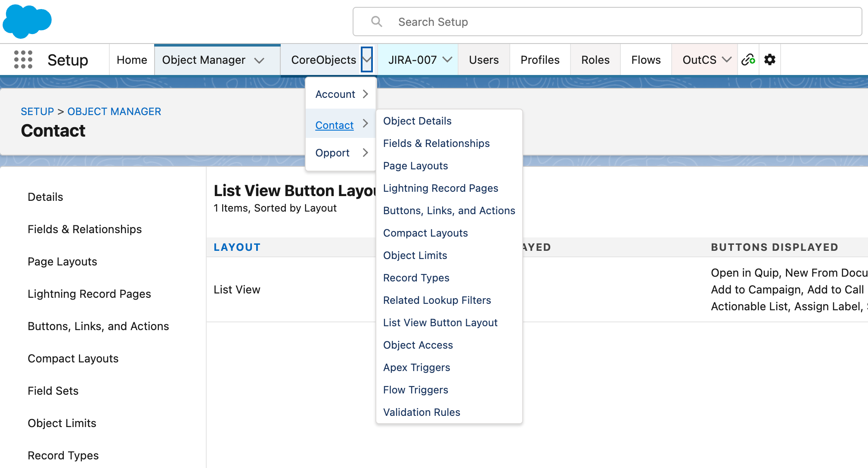Image resolution: width=868 pixels, height=468 pixels.
Task: Open the Roles tab
Action: click(x=595, y=60)
